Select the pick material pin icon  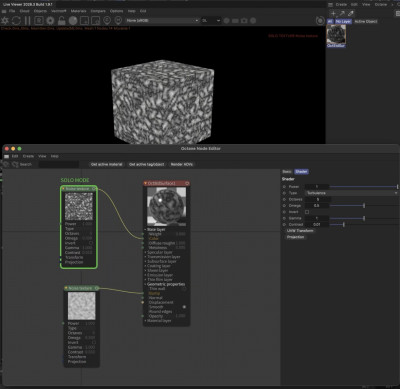point(118,21)
